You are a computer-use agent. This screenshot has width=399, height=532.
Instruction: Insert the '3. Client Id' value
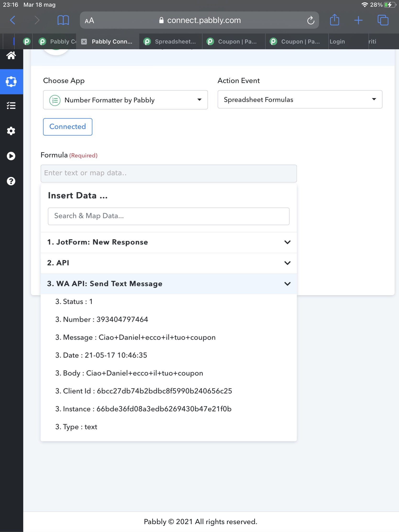pos(144,391)
